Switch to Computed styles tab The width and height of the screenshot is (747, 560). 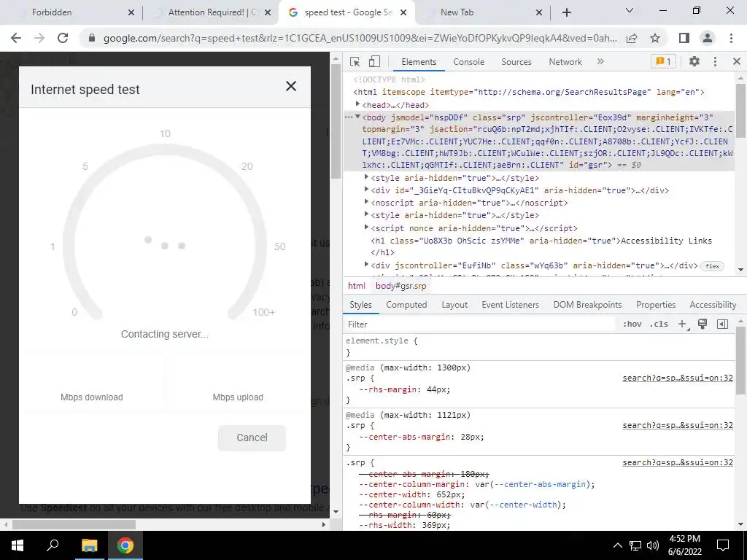point(406,305)
